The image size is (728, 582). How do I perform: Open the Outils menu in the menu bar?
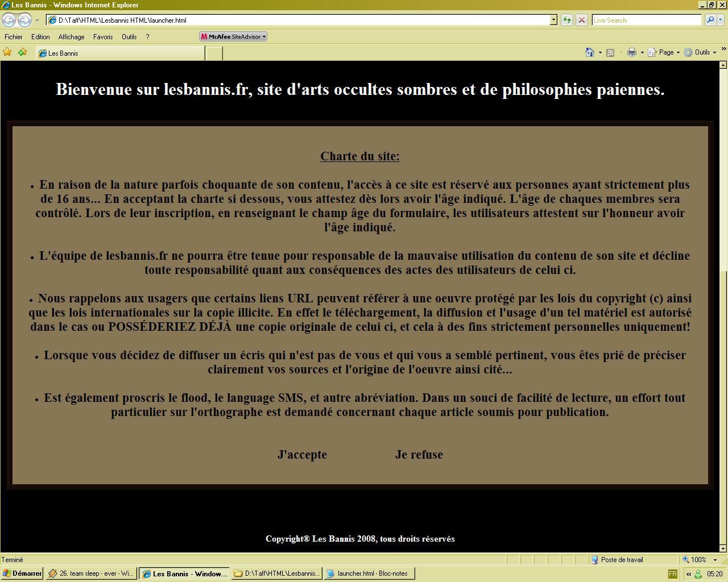[129, 36]
